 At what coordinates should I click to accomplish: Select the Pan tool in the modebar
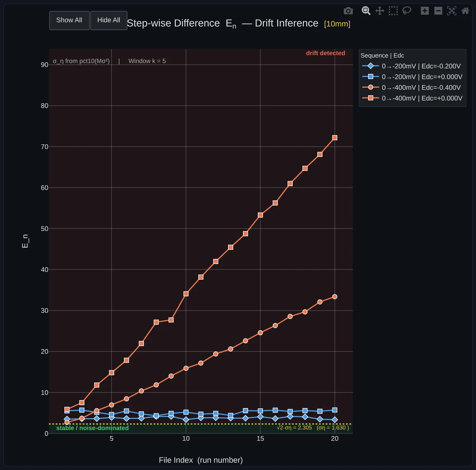(380, 11)
